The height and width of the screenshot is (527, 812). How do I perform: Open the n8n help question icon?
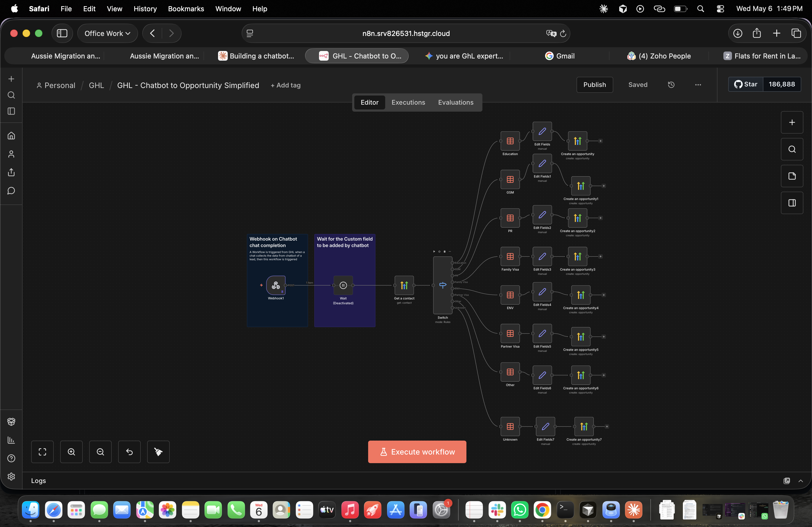[x=11, y=458]
